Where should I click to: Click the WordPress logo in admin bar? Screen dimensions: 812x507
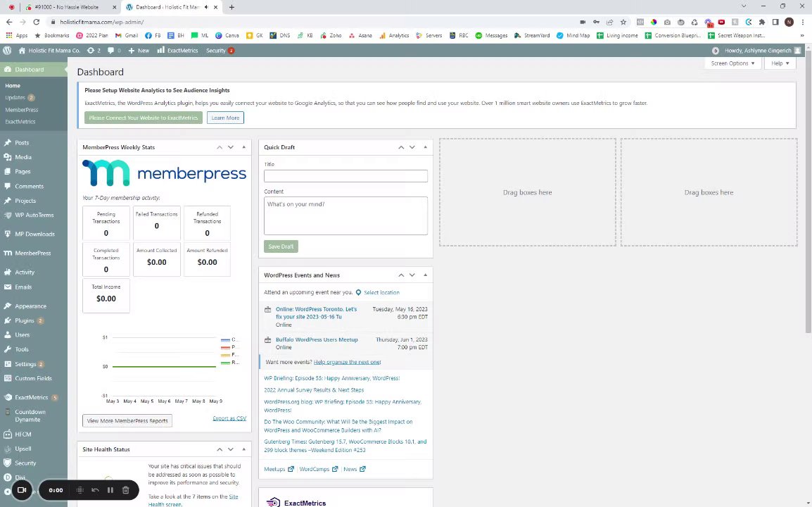(x=7, y=50)
